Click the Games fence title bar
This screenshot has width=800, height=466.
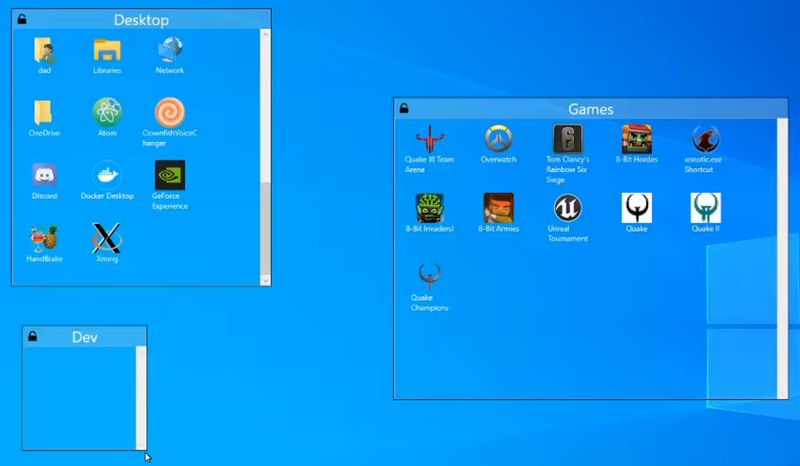(x=591, y=109)
